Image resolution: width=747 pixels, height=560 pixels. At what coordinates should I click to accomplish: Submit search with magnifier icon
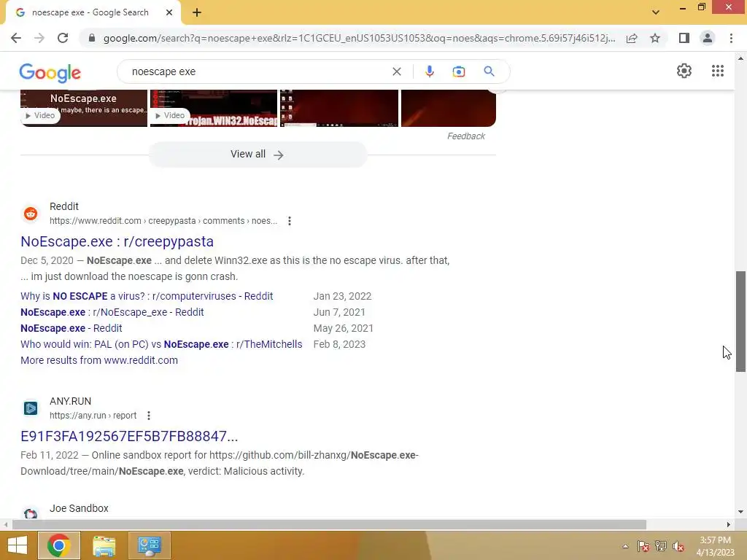(489, 71)
